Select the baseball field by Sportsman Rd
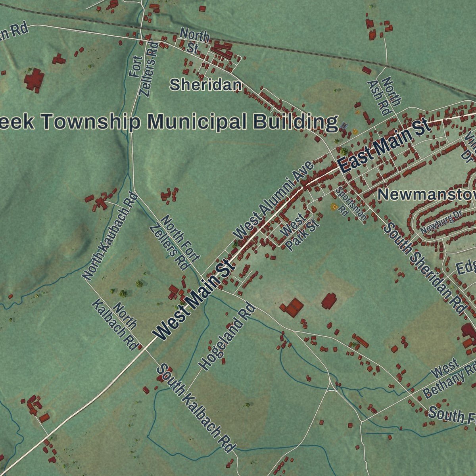This screenshot has height=476, width=476. [x=334, y=207]
